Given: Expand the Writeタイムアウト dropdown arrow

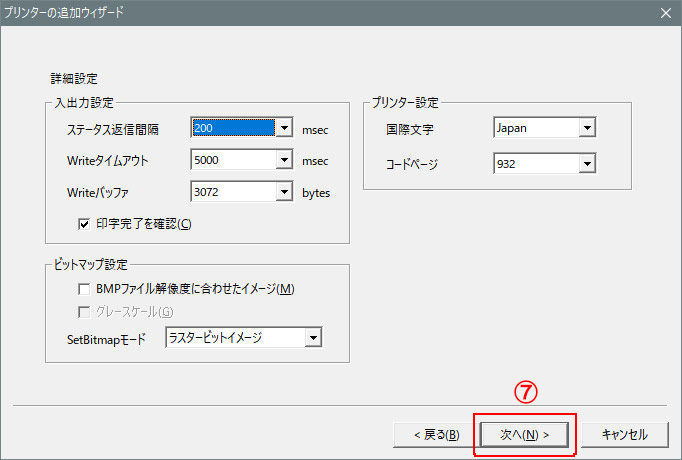Looking at the screenshot, I should [x=284, y=160].
